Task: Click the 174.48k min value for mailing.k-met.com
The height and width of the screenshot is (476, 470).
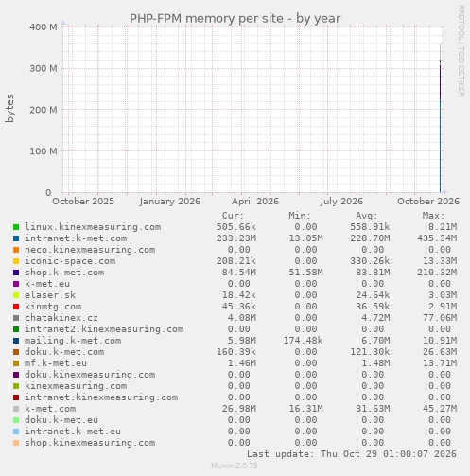Action: pos(303,341)
